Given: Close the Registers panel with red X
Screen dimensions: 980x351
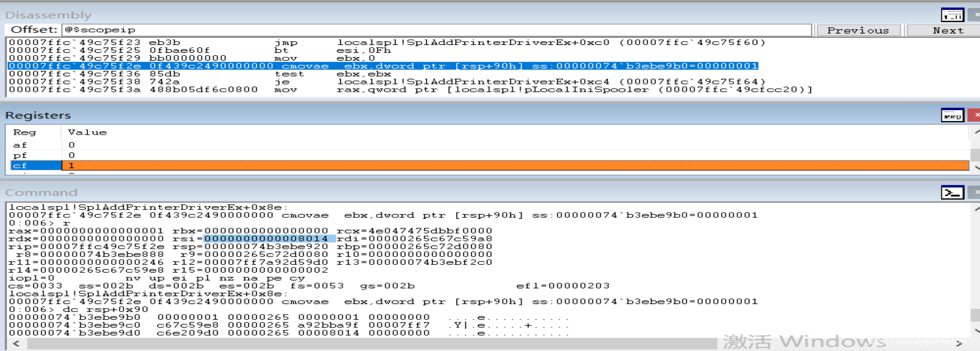Looking at the screenshot, I should [x=974, y=115].
